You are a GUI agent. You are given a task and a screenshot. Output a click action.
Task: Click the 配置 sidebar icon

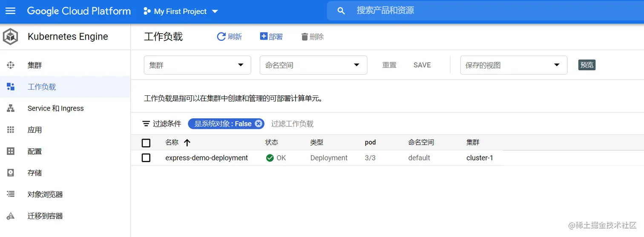pyautogui.click(x=11, y=151)
